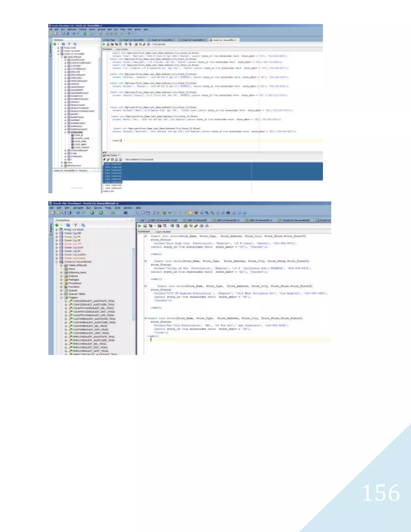Screen dimensions: 411x532
Task: Refresh connections icon in lower Connections panel
Action: pos(68,225)
